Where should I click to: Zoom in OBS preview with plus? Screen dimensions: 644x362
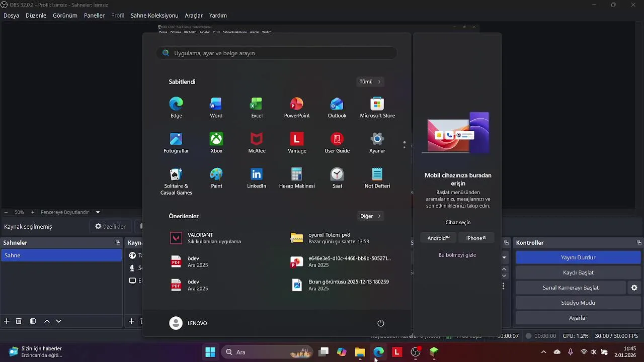pyautogui.click(x=33, y=212)
